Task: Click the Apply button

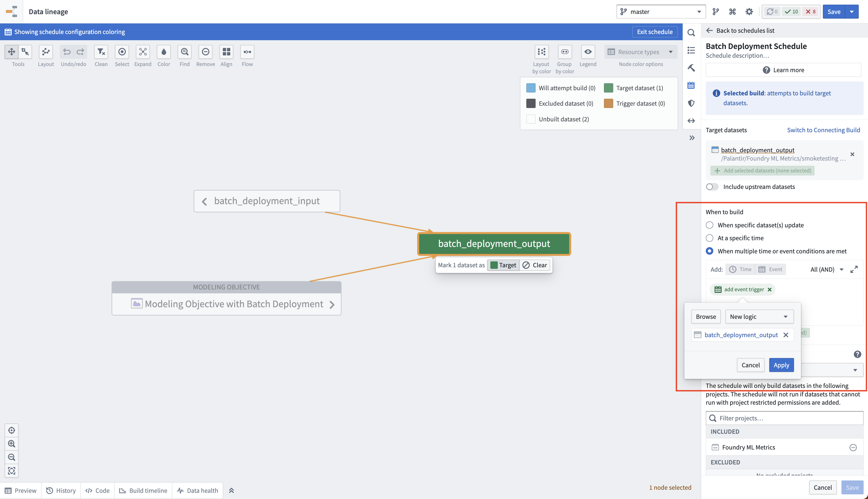Action: pyautogui.click(x=781, y=365)
